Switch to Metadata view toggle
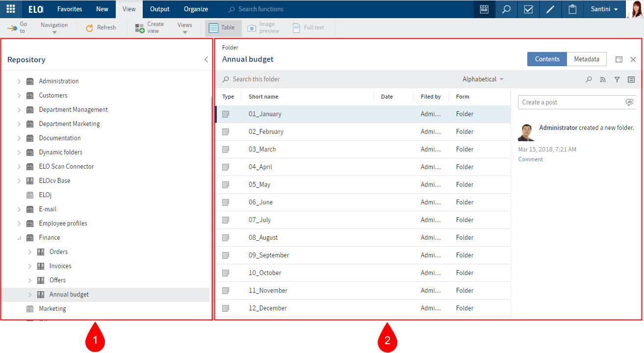This screenshot has height=353, width=644. pyautogui.click(x=586, y=59)
